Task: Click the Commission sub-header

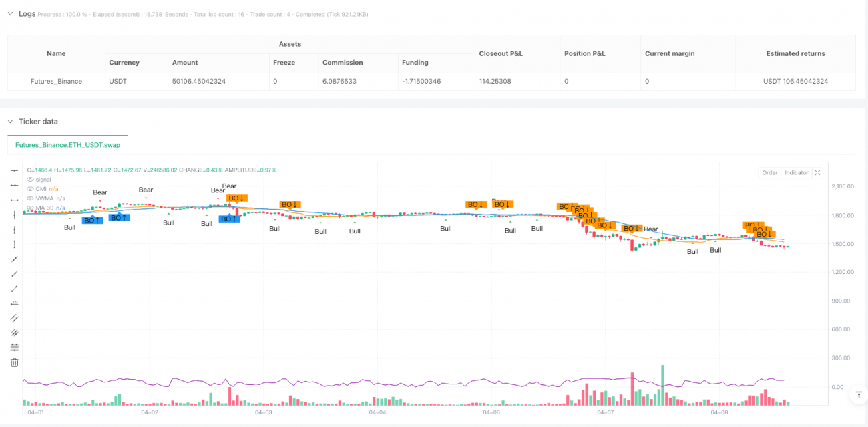Action: click(343, 63)
